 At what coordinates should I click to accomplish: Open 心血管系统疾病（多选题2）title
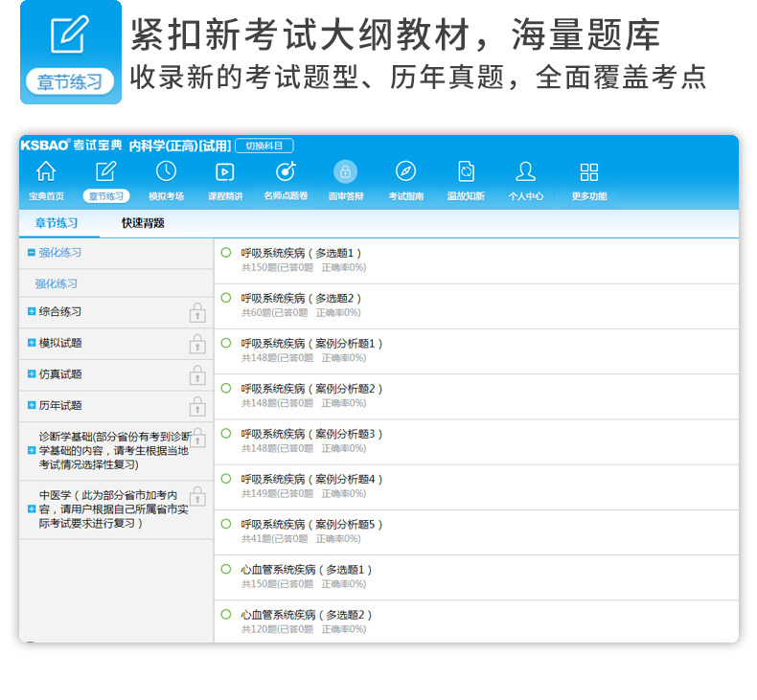306,615
